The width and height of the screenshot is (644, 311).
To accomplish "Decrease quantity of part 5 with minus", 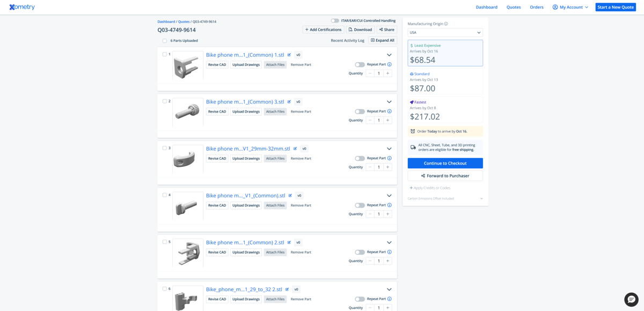I will point(370,261).
